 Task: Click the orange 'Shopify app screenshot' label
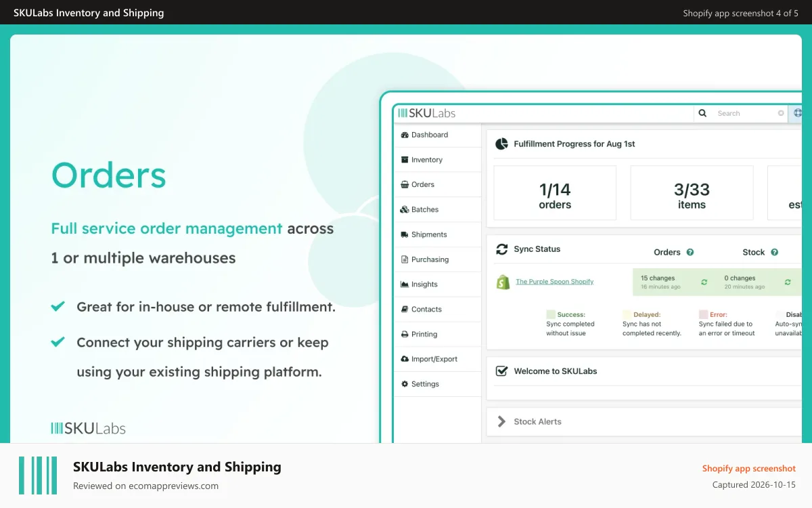[749, 468]
